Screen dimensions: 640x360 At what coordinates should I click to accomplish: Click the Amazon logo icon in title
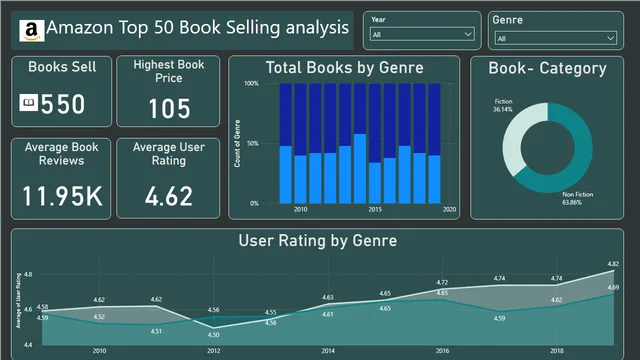coord(31,31)
